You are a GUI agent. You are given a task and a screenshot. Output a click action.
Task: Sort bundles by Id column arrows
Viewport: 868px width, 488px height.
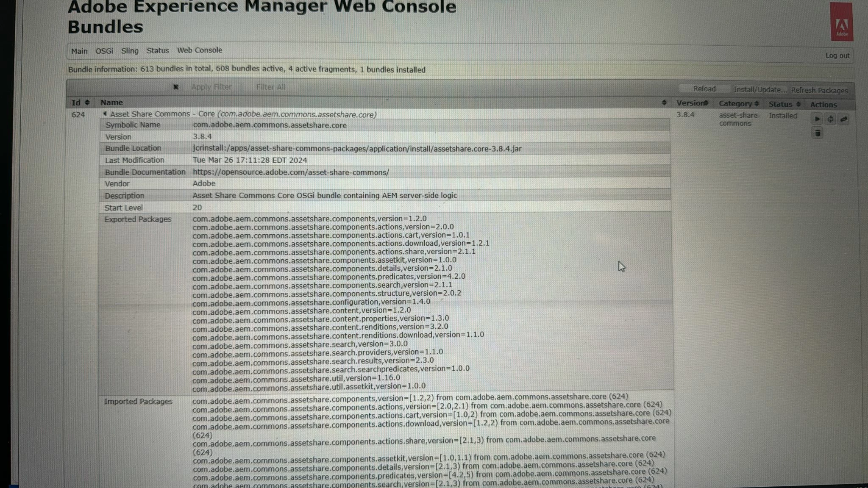tap(87, 103)
